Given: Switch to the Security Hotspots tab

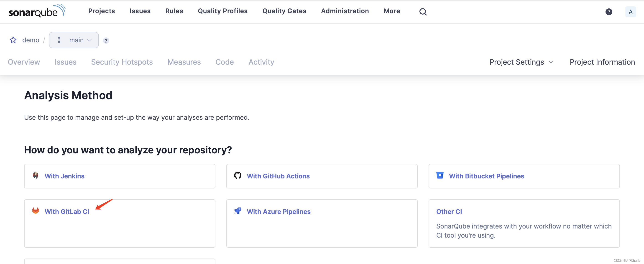Looking at the screenshot, I should (122, 62).
